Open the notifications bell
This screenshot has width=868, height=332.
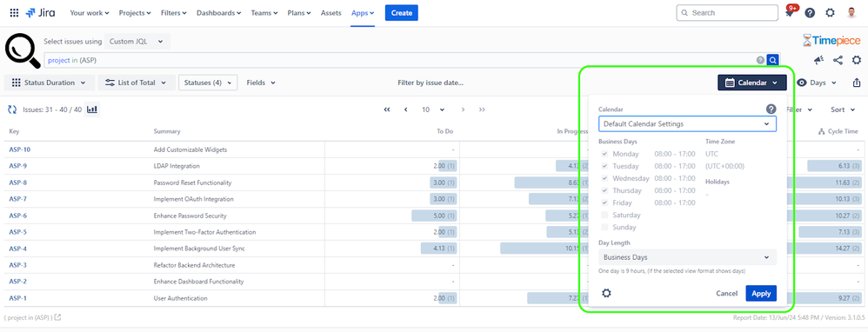(790, 13)
